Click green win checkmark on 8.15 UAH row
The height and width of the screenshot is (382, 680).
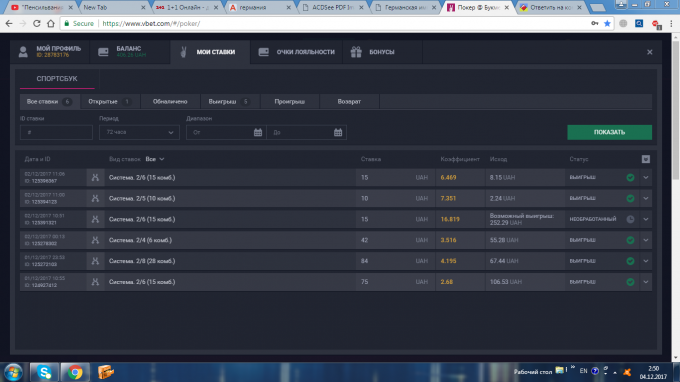tap(630, 177)
